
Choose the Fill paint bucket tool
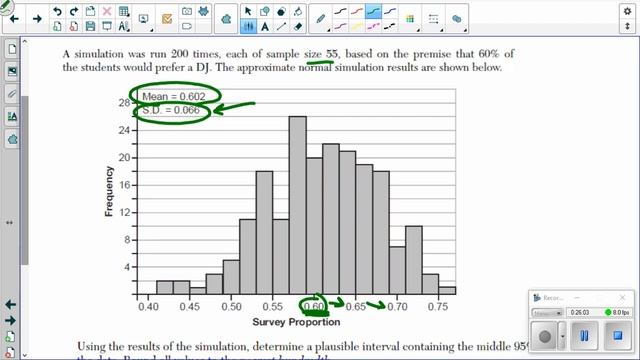click(298, 11)
